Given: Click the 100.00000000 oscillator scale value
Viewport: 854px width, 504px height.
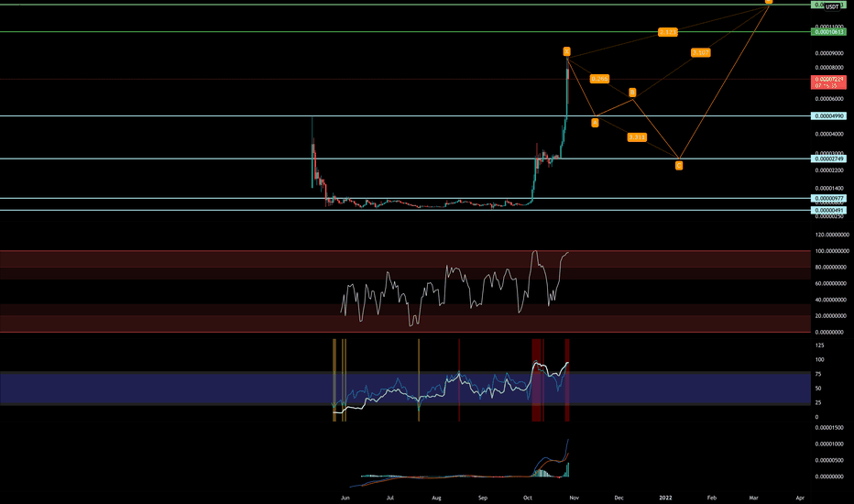Looking at the screenshot, I should (830, 251).
